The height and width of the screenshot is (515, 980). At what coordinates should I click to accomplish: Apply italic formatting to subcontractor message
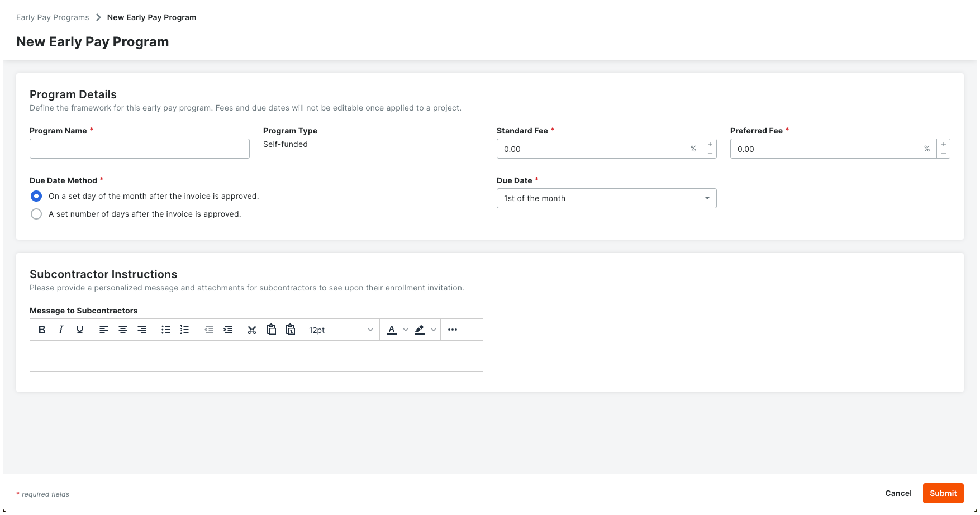point(61,330)
